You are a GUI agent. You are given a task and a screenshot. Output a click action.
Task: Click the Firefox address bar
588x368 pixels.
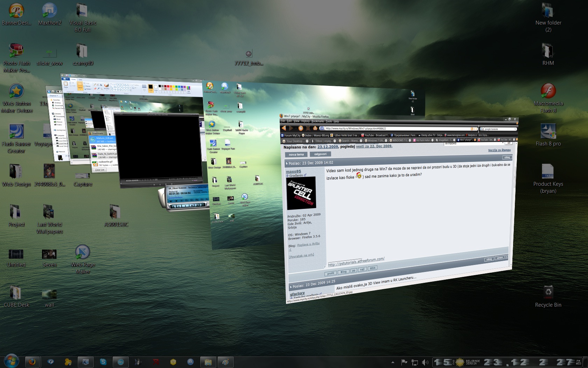399,129
